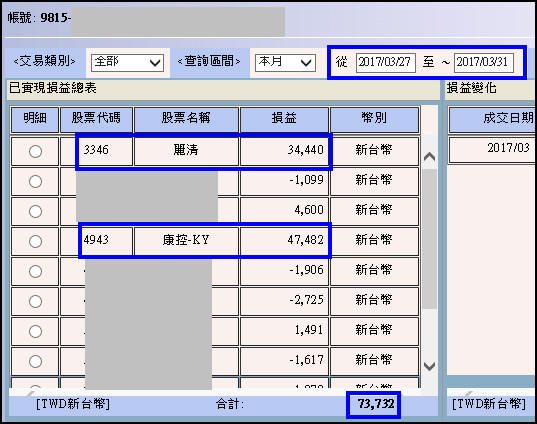The image size is (537, 424).
Task: Click the loss cell -1,617
Action: pyautogui.click(x=284, y=361)
